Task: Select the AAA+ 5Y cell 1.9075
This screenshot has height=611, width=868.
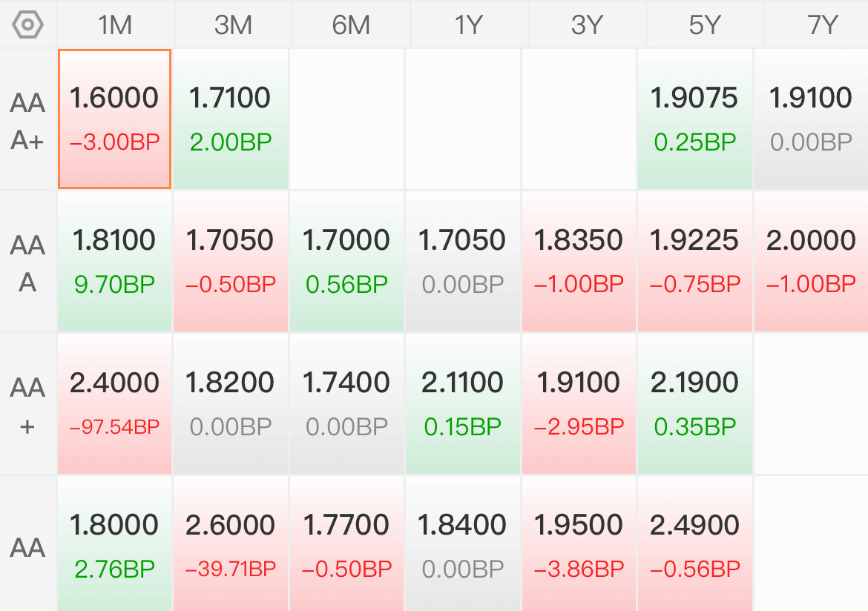Action: point(694,119)
